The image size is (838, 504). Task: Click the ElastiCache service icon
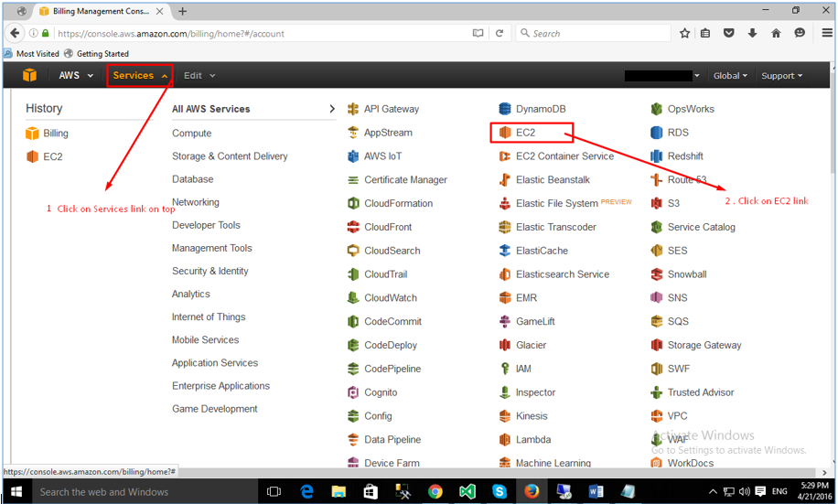(505, 250)
